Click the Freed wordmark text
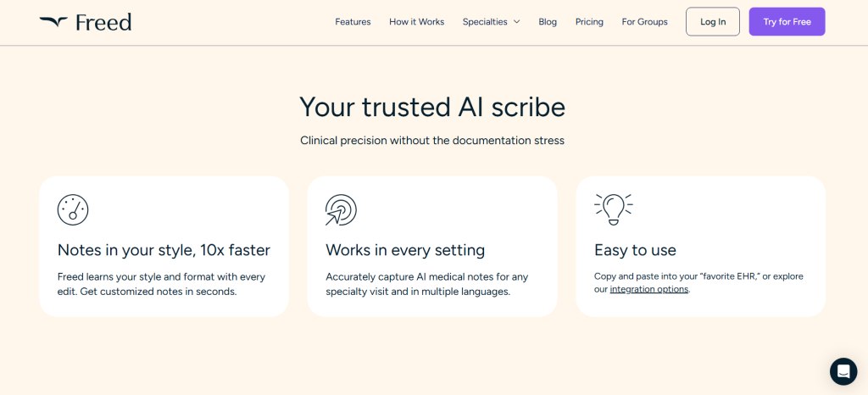The height and width of the screenshot is (395, 868). tap(103, 22)
